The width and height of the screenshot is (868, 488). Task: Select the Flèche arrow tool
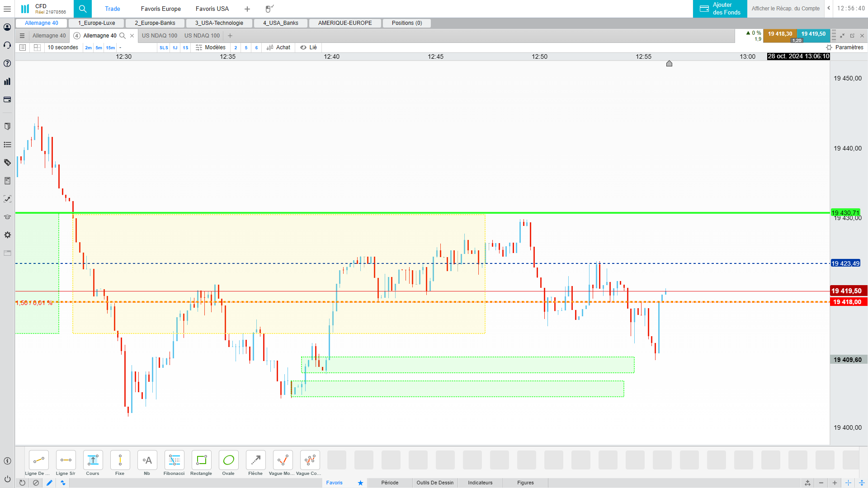click(255, 460)
